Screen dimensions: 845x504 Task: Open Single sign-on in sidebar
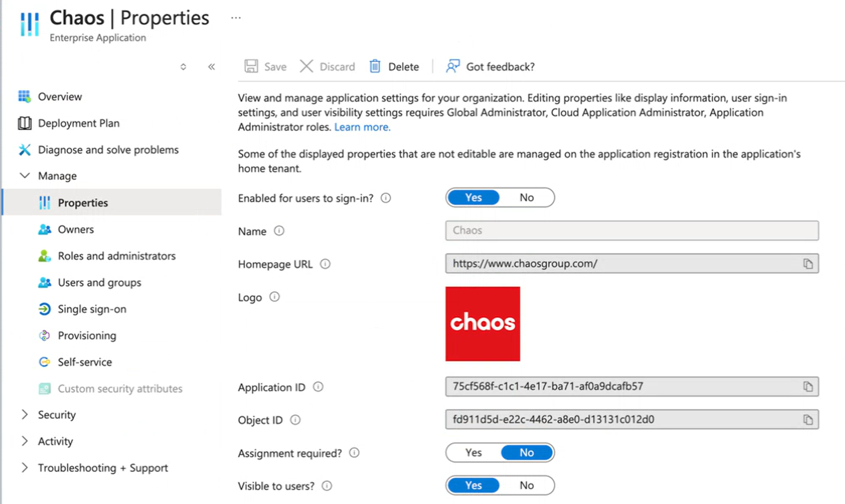click(92, 309)
